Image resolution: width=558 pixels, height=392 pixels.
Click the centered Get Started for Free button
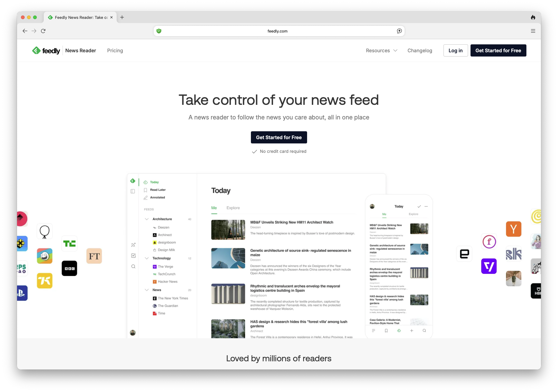tap(279, 137)
